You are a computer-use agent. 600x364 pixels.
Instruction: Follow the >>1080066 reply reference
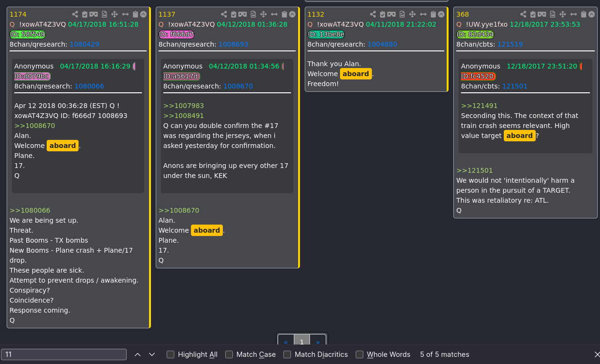pyautogui.click(x=30, y=210)
